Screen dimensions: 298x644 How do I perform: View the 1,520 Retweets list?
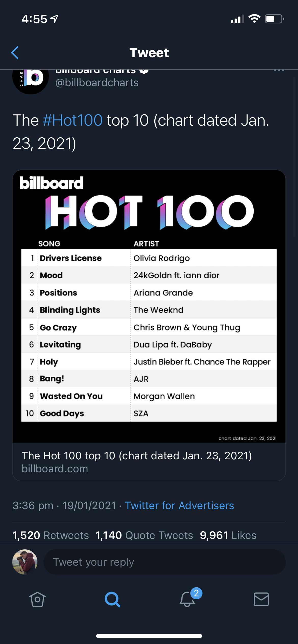[x=51, y=535]
